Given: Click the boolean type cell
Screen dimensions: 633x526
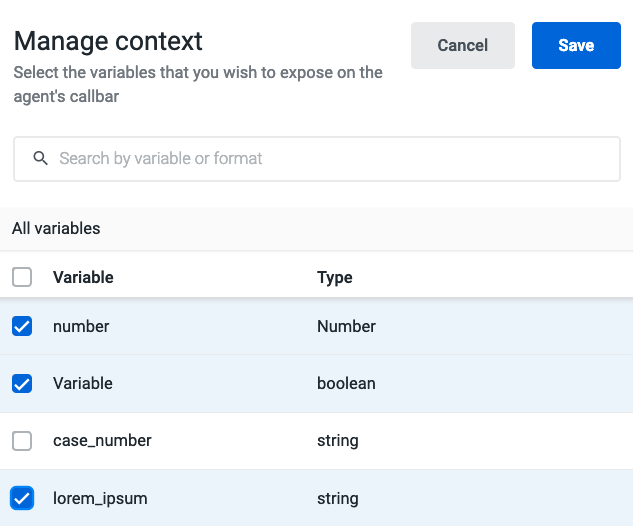Looking at the screenshot, I should pyautogui.click(x=346, y=383).
